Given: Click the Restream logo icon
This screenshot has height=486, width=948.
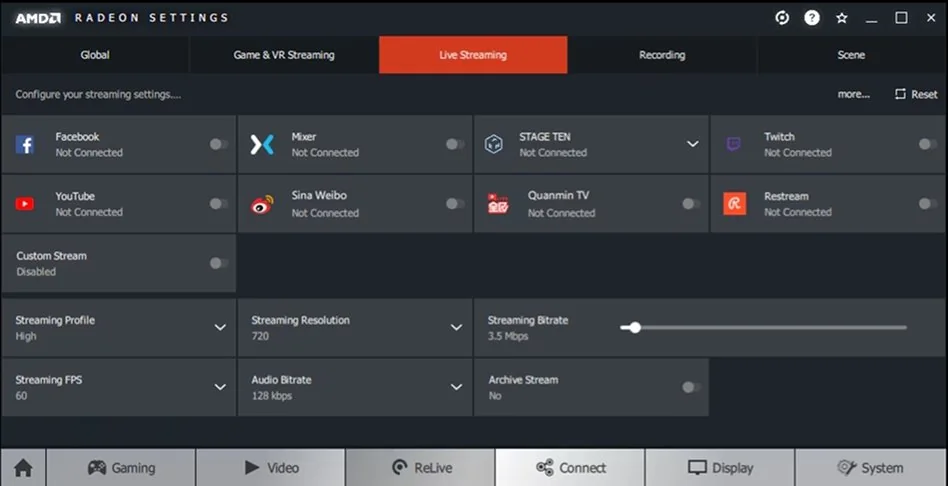Looking at the screenshot, I should [x=734, y=204].
